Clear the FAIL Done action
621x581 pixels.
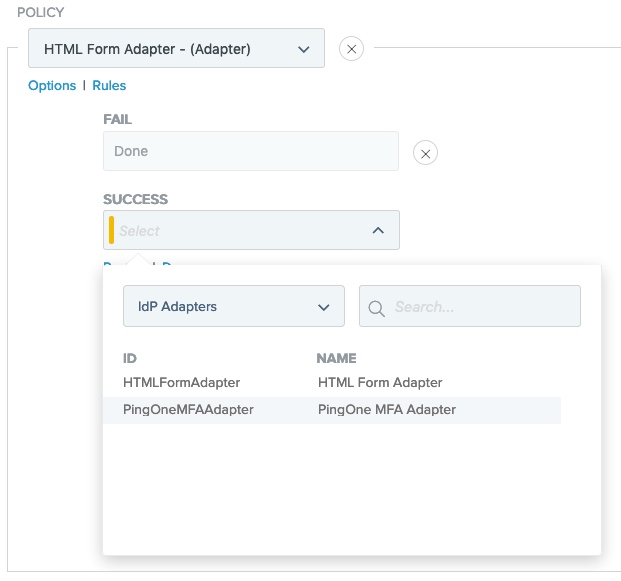point(425,153)
